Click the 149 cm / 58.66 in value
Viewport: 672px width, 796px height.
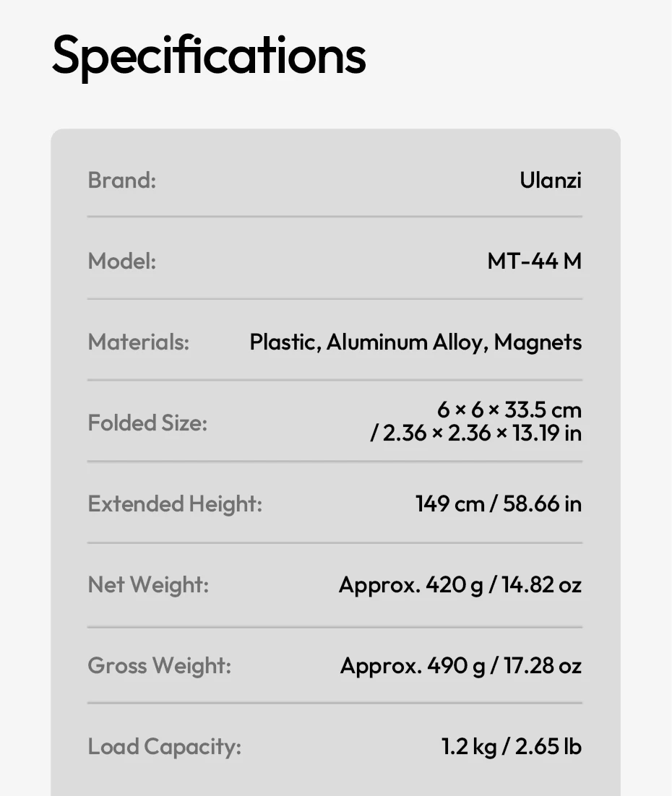[x=499, y=504]
